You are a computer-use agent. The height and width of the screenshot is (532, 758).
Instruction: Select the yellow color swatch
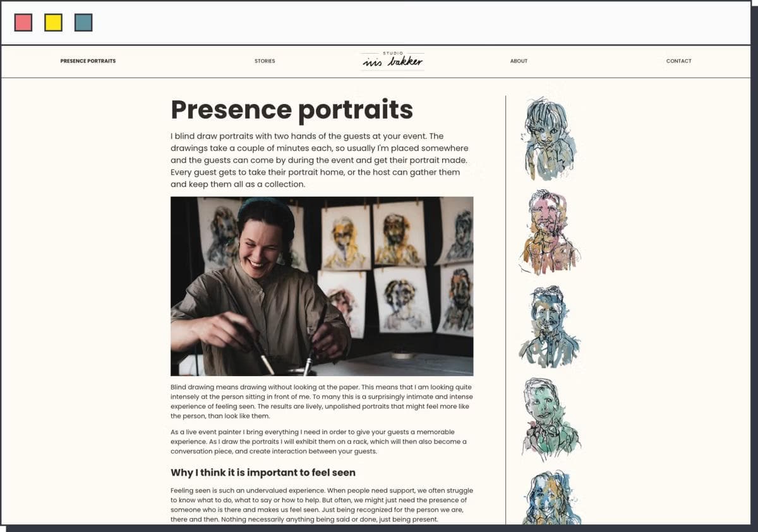point(54,22)
